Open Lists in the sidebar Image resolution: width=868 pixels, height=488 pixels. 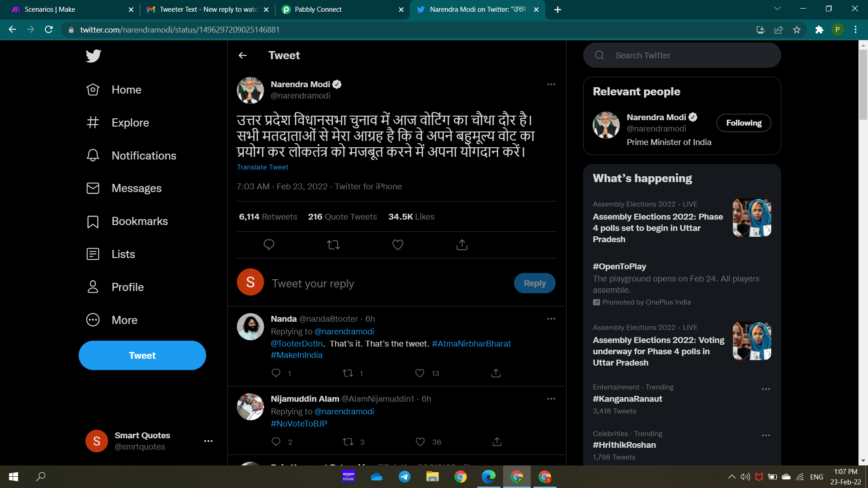[x=110, y=254]
